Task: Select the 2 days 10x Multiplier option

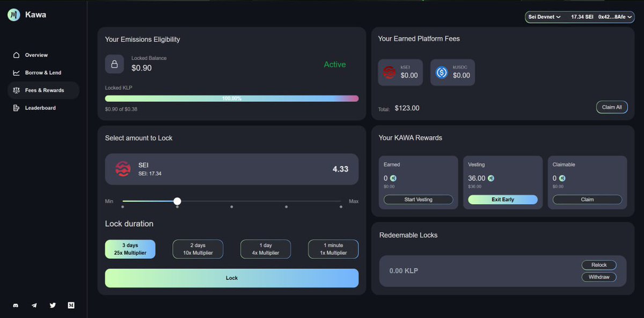Action: [x=197, y=249]
